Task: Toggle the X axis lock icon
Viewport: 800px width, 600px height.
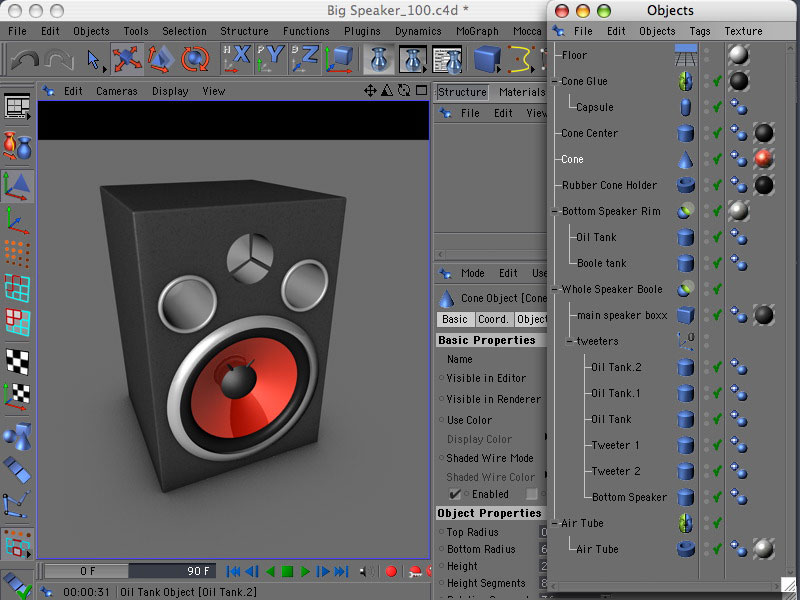Action: coord(237,60)
